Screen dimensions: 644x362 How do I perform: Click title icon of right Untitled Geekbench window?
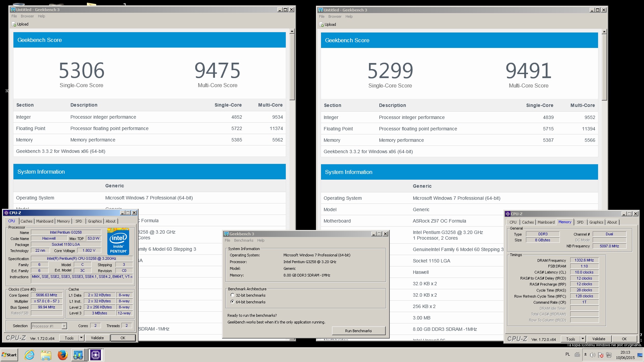coord(321,10)
